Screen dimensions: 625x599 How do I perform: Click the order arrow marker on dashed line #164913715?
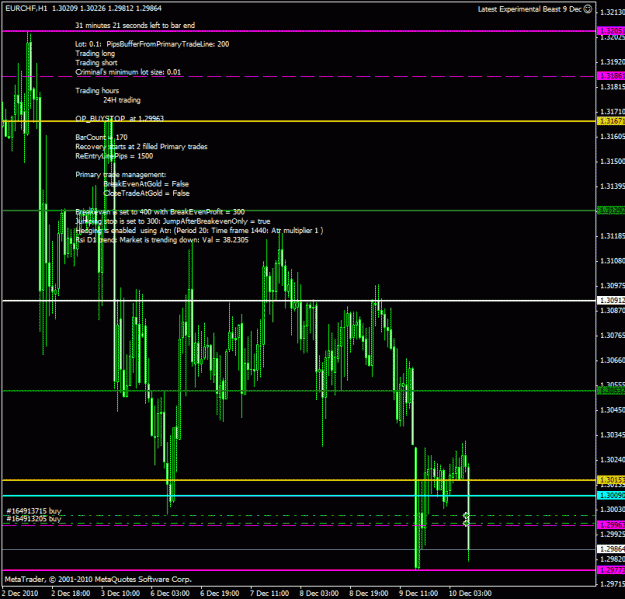[x=466, y=516]
